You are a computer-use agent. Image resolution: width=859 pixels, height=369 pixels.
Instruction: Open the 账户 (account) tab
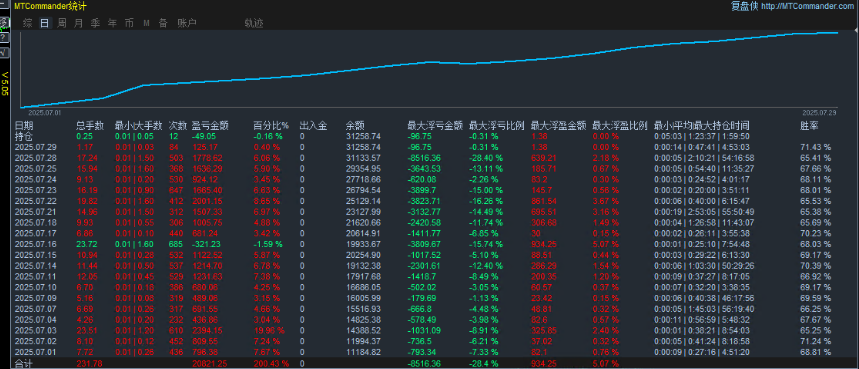point(187,23)
